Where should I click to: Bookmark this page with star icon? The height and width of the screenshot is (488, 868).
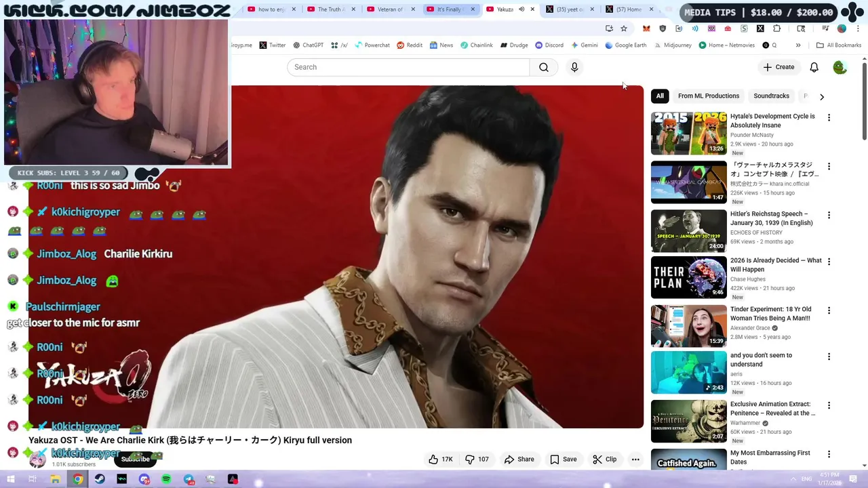pyautogui.click(x=624, y=28)
